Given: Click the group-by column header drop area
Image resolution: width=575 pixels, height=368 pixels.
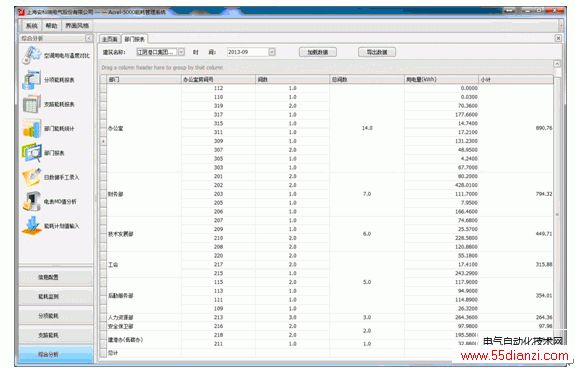Looking at the screenshot, I should pyautogui.click(x=326, y=67).
